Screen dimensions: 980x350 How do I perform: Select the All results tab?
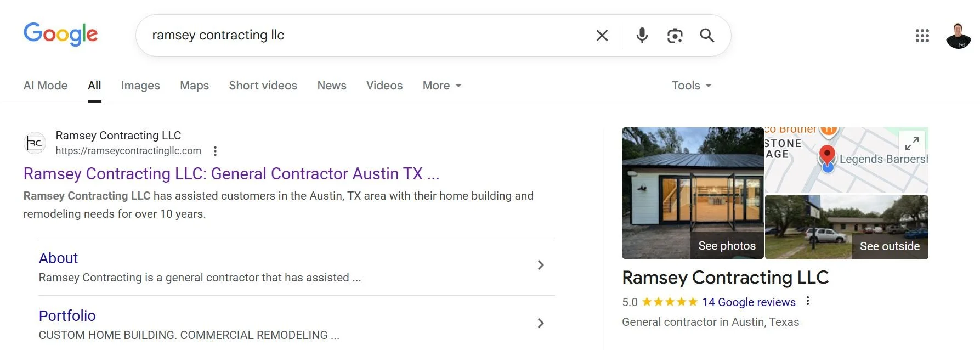coord(94,86)
